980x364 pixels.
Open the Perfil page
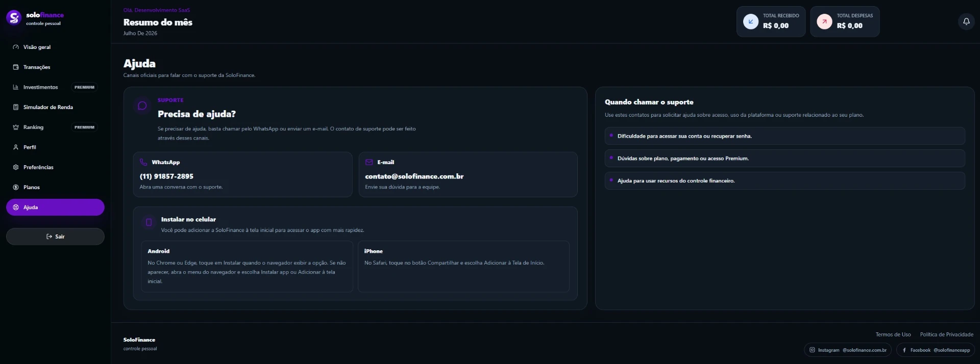[55, 147]
